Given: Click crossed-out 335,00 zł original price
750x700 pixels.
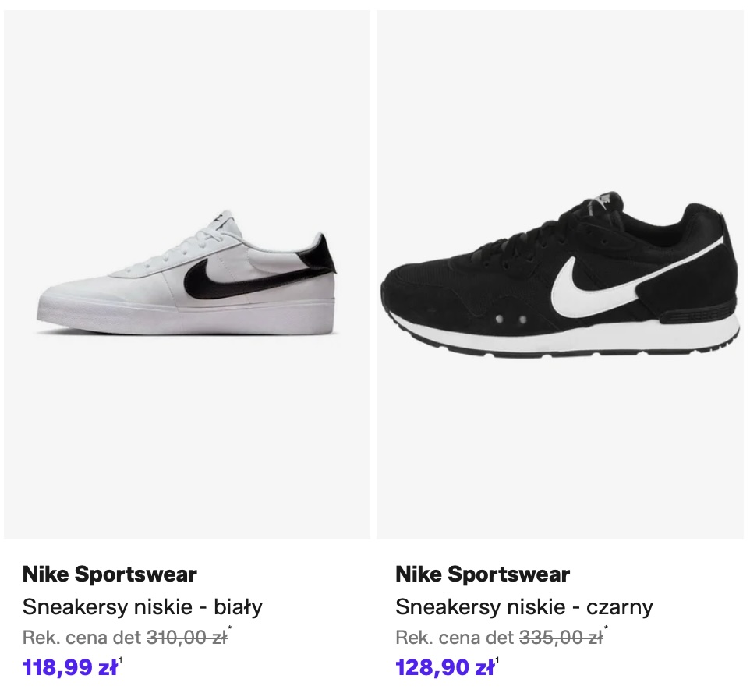Looking at the screenshot, I should pyautogui.click(x=561, y=638).
